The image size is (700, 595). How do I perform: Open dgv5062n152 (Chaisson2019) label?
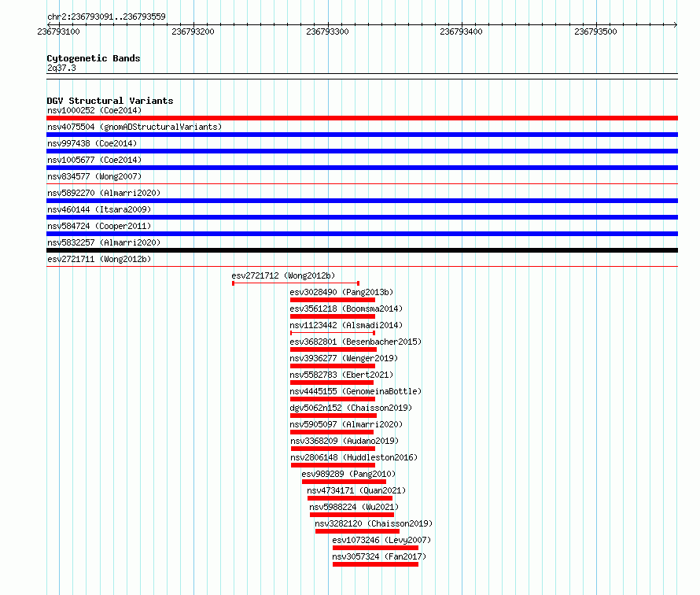click(351, 408)
